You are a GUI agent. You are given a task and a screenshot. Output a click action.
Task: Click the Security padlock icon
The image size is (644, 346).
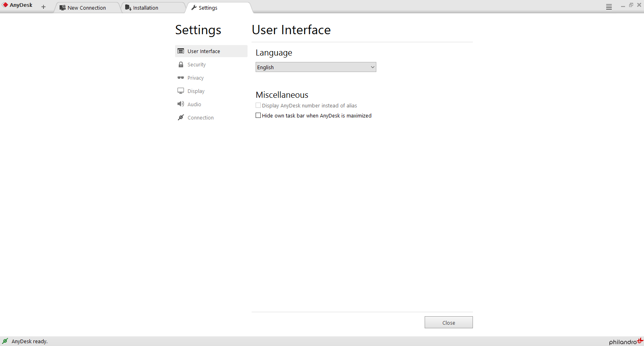(x=181, y=64)
